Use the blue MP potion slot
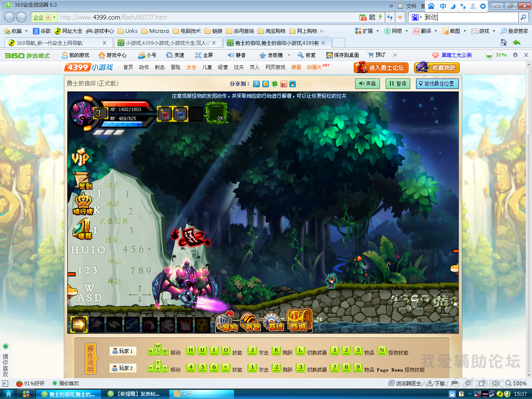Screen dimensions: 532x399 pos(180,114)
